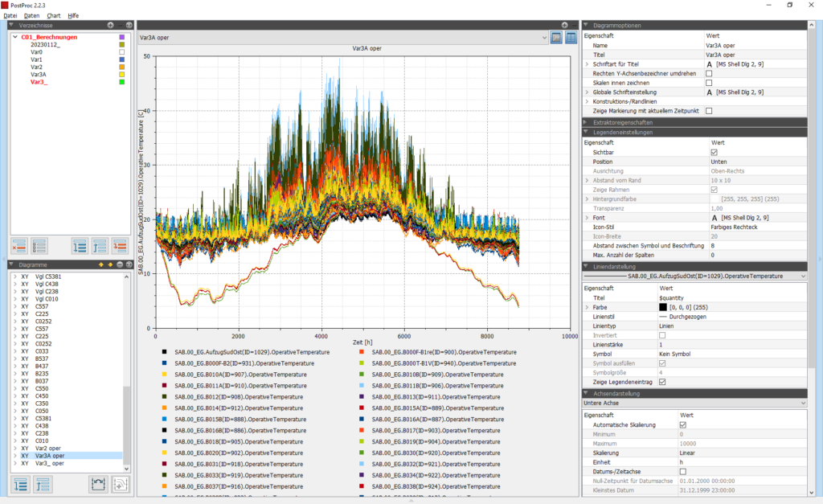823x504 pixels.
Task: Expand the Schriftart für Titel property
Action: click(x=588, y=64)
